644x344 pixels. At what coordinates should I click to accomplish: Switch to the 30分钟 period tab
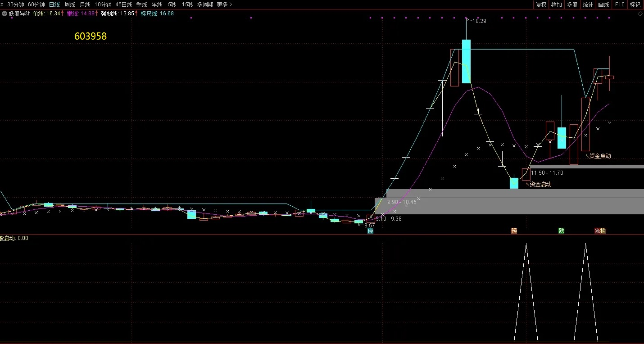click(15, 5)
